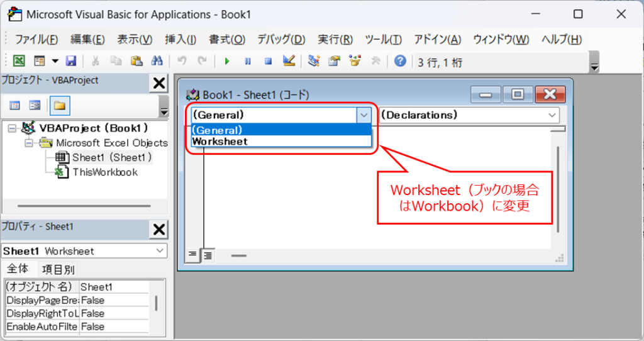The width and height of the screenshot is (644, 341).
Task: Click the Full Module View button
Action: click(208, 255)
